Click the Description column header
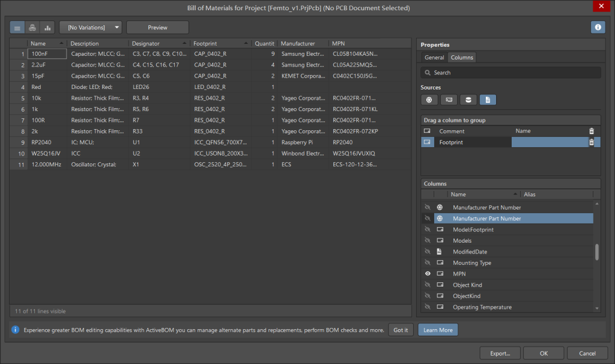 pyautogui.click(x=97, y=43)
